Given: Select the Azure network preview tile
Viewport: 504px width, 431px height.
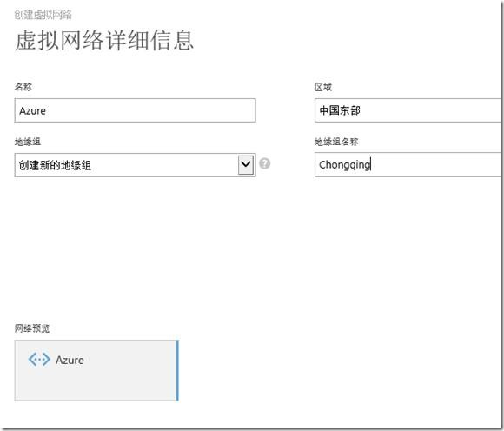Looking at the screenshot, I should click(x=96, y=370).
